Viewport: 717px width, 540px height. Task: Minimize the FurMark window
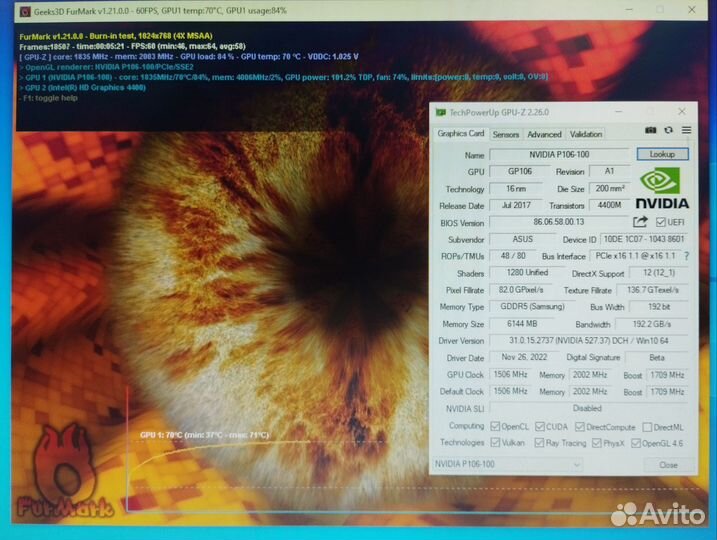tap(629, 10)
